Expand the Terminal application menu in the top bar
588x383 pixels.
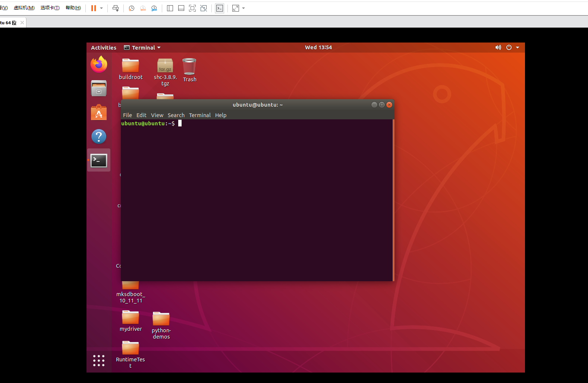pyautogui.click(x=142, y=48)
